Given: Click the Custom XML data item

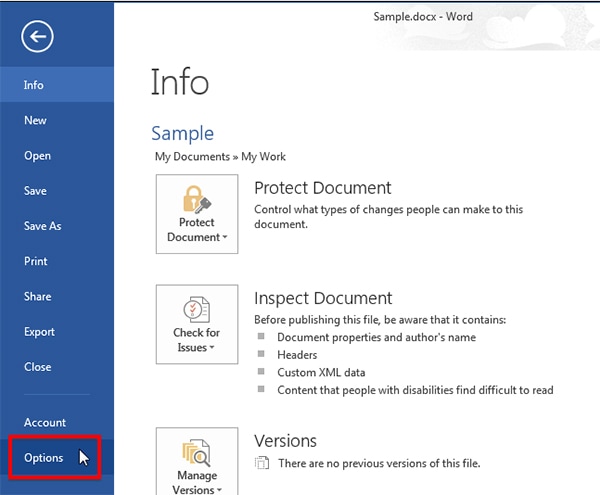Looking at the screenshot, I should coord(321,373).
